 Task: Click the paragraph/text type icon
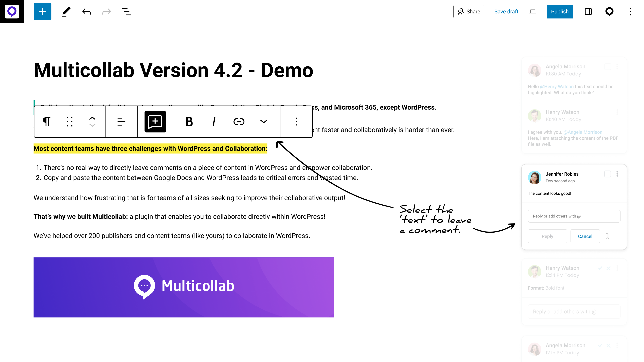(x=47, y=122)
